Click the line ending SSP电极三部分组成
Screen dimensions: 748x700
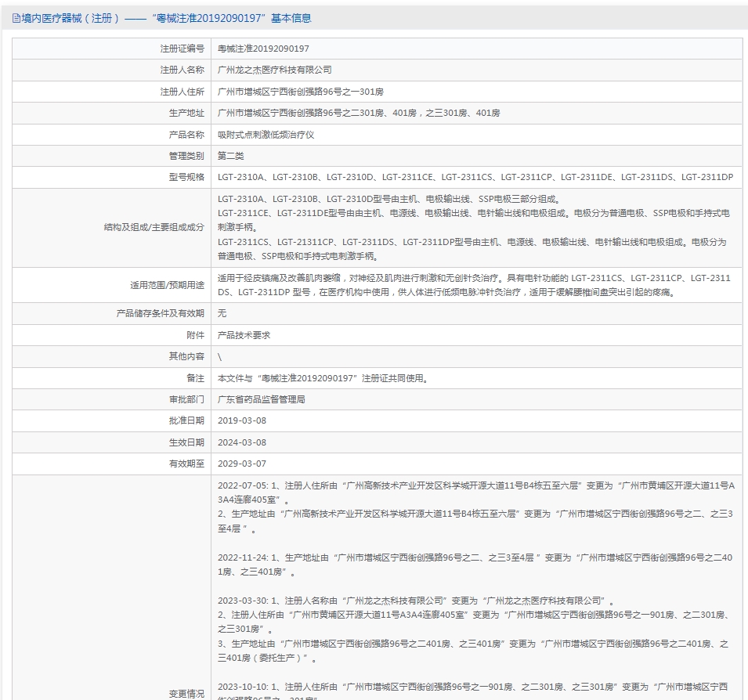pos(389,199)
